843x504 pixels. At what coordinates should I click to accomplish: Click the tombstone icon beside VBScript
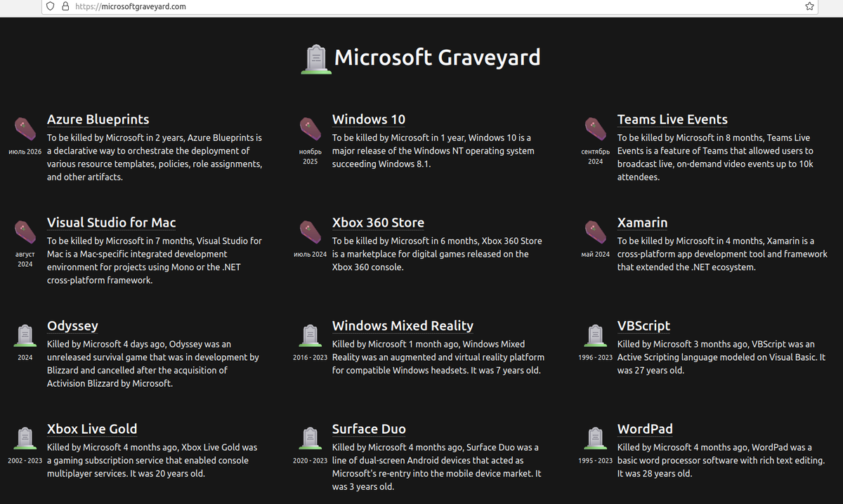pos(596,336)
